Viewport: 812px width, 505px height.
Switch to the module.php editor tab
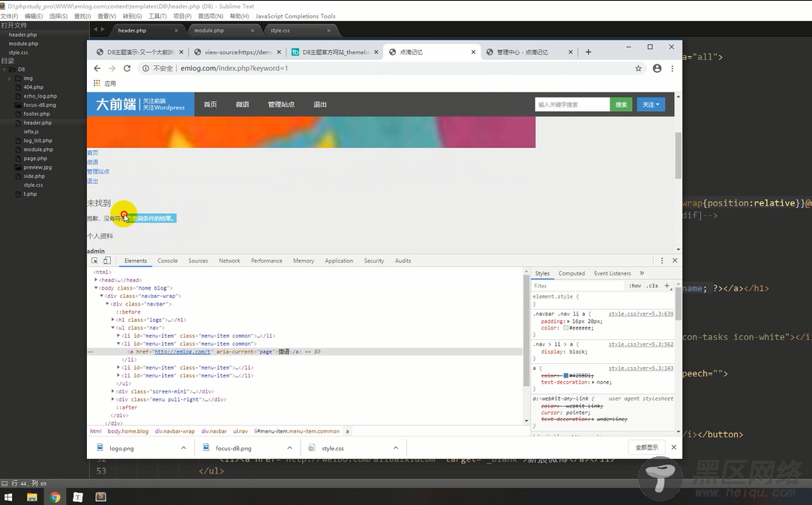coord(208,31)
